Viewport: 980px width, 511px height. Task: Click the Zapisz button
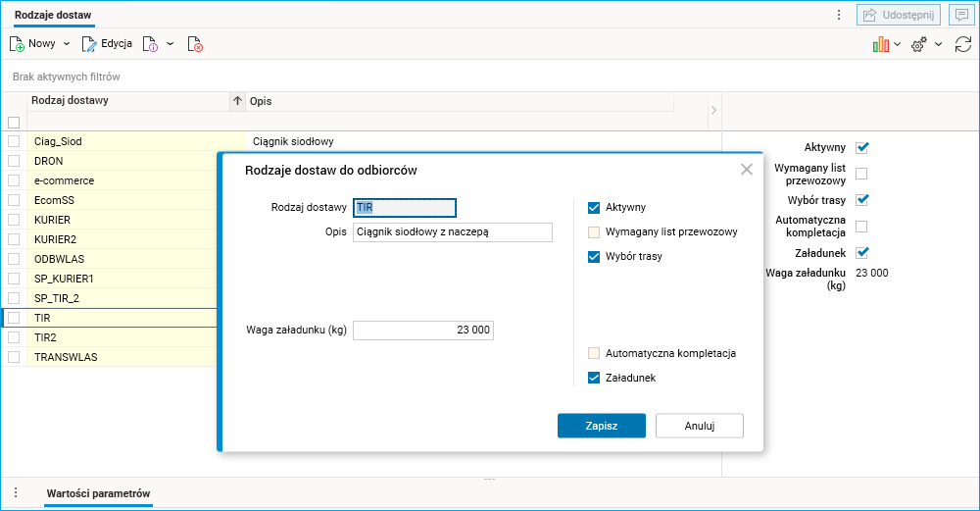coord(601,426)
